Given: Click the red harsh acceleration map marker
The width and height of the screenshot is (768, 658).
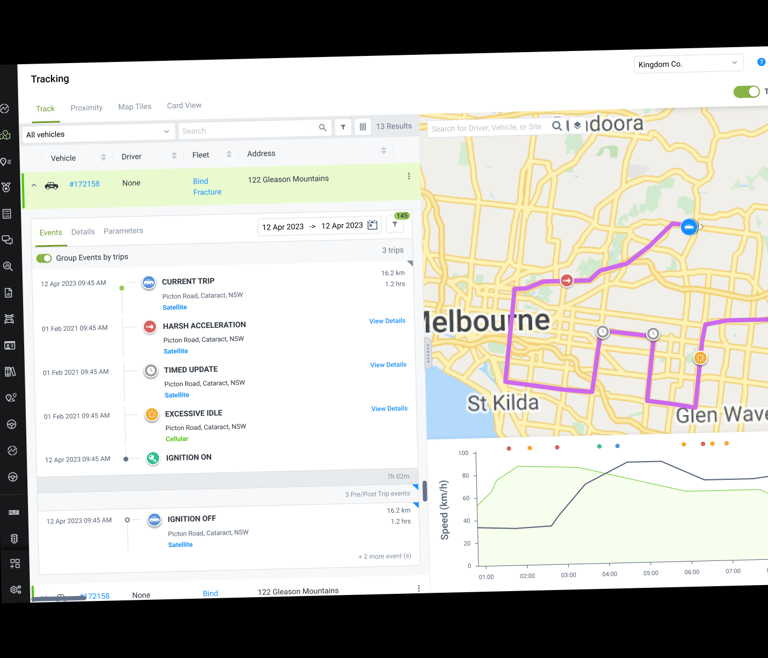Looking at the screenshot, I should (x=567, y=280).
